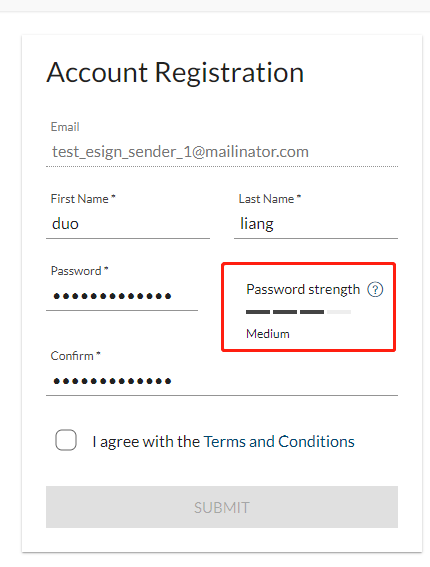This screenshot has width=430, height=567.
Task: Open the Terms and Conditions link
Action: click(279, 442)
